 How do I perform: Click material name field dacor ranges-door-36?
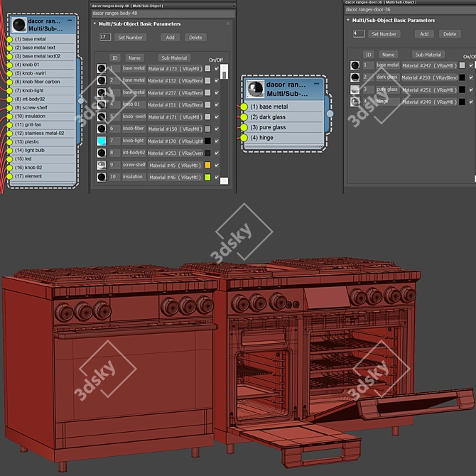pyautogui.click(x=411, y=10)
